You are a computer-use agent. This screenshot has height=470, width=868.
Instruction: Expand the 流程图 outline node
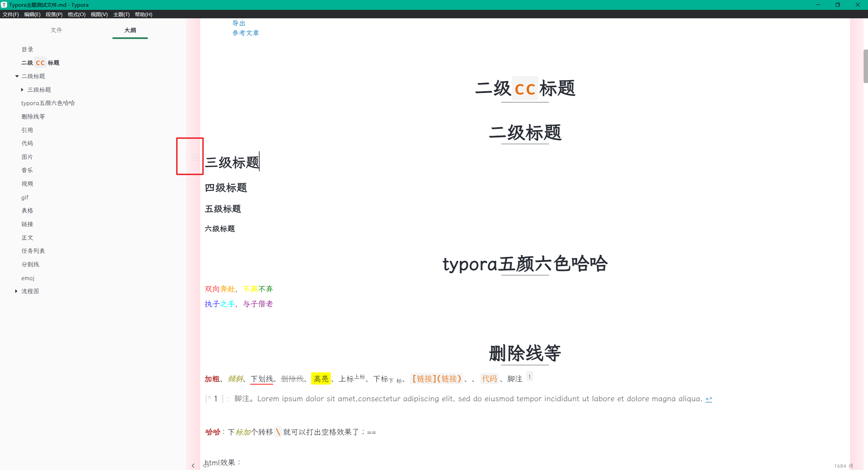pos(16,291)
